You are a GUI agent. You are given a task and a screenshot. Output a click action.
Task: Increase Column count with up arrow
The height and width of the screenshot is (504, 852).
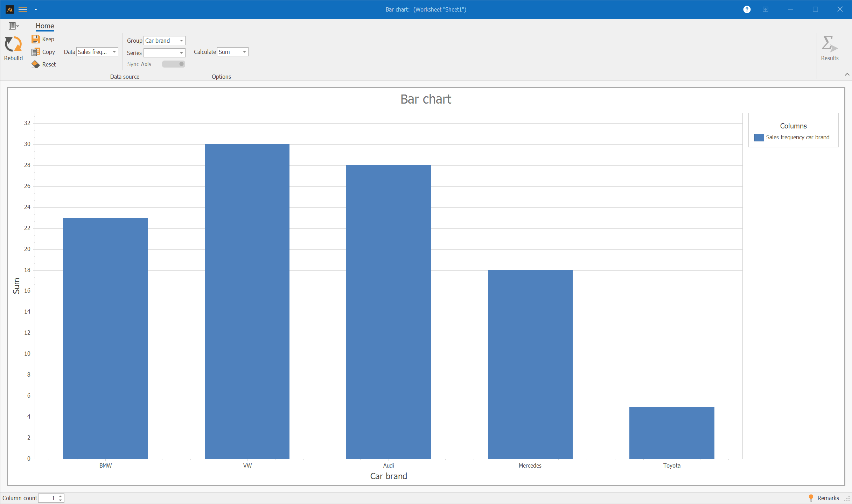(61, 496)
